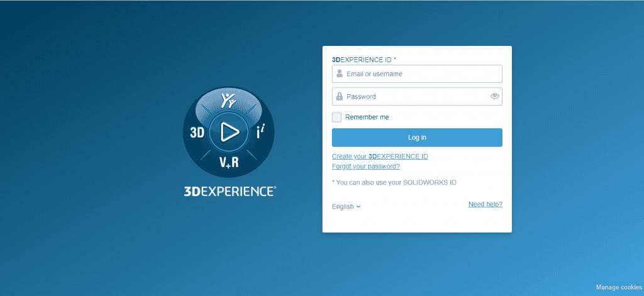This screenshot has height=296, width=644.
Task: Open Manage cookies link
Action: click(x=619, y=287)
